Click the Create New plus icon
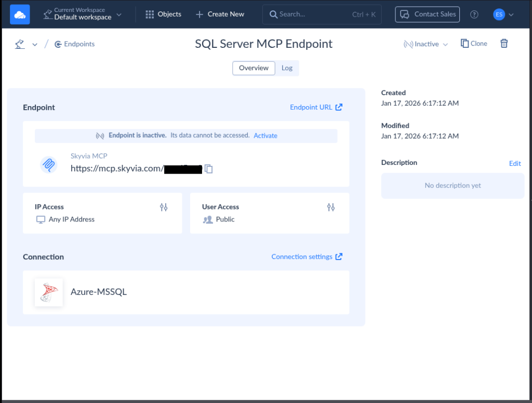Image resolution: width=532 pixels, height=403 pixels. pos(200,14)
